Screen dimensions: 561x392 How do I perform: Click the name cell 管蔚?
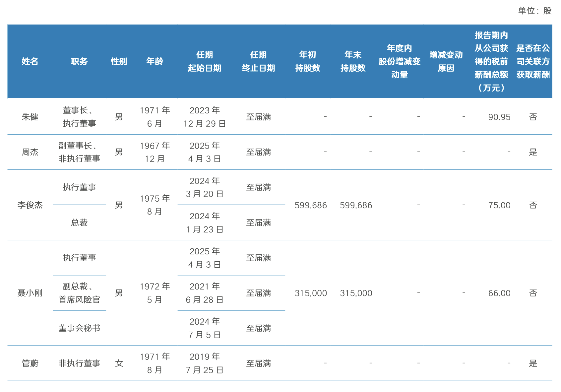pyautogui.click(x=30, y=363)
